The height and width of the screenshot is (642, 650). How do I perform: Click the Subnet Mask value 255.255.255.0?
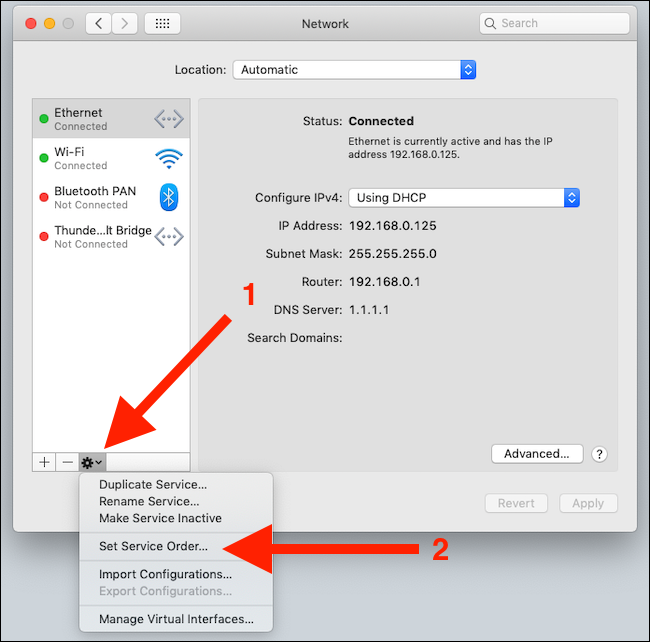coord(393,254)
